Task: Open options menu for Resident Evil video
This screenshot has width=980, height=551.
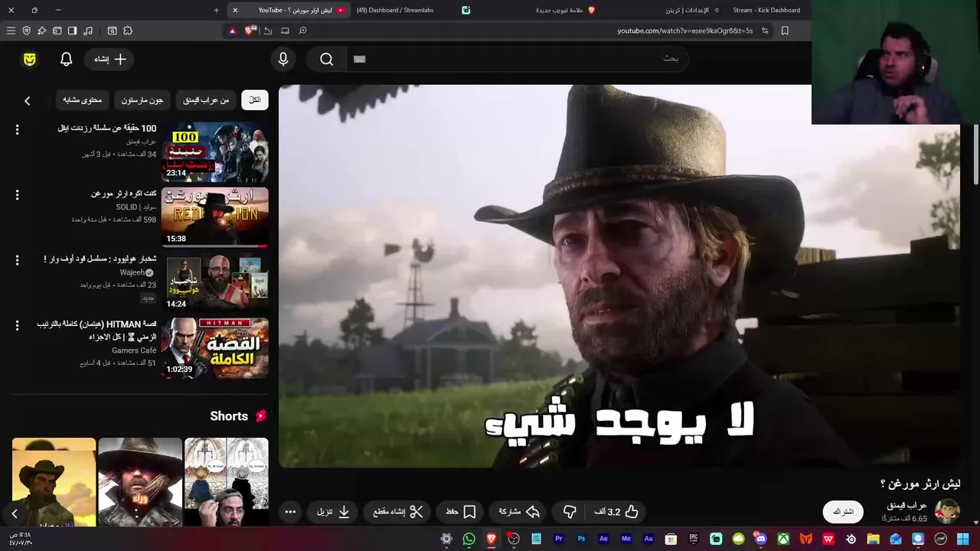Action: pyautogui.click(x=17, y=130)
